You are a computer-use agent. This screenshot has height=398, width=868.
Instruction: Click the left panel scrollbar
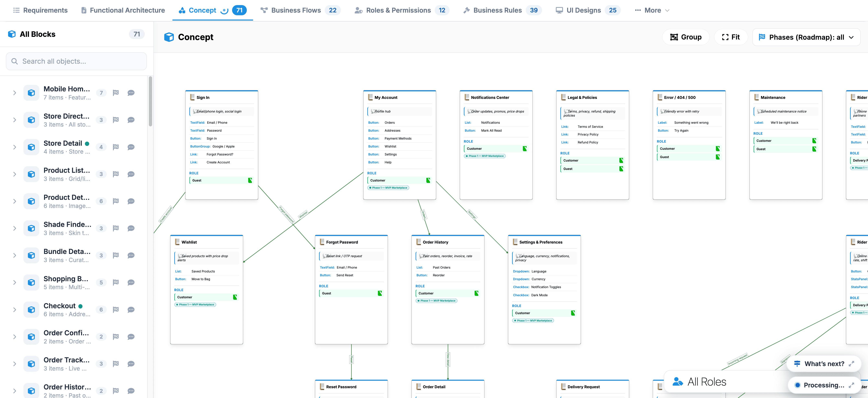pos(150,101)
